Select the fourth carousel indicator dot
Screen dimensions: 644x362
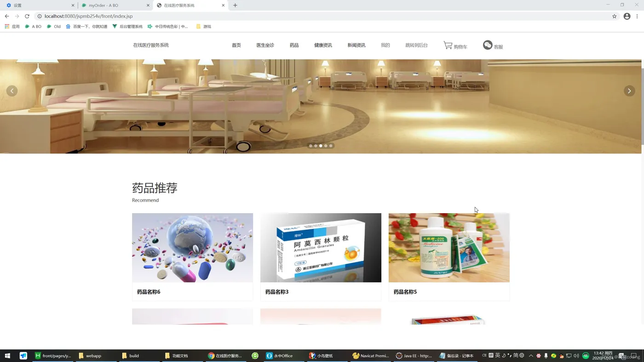(326, 146)
